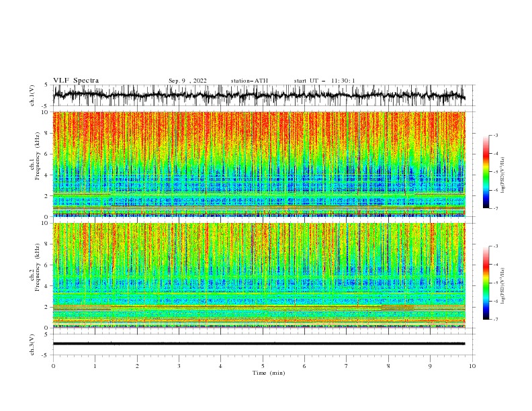Click time axis tick label "6"
532x411 pixels.
point(305,366)
